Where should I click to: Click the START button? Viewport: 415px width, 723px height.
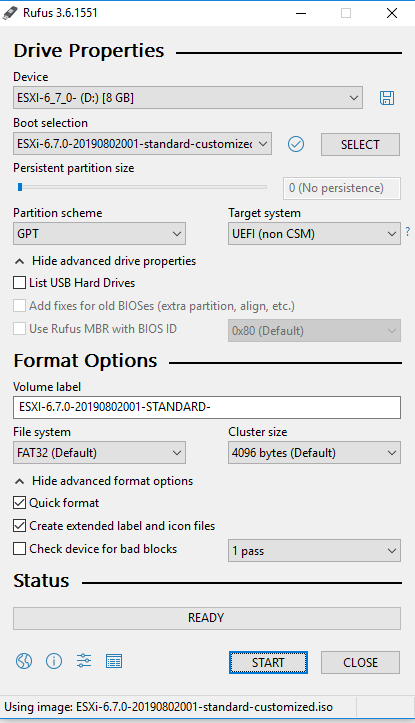pyautogui.click(x=268, y=663)
